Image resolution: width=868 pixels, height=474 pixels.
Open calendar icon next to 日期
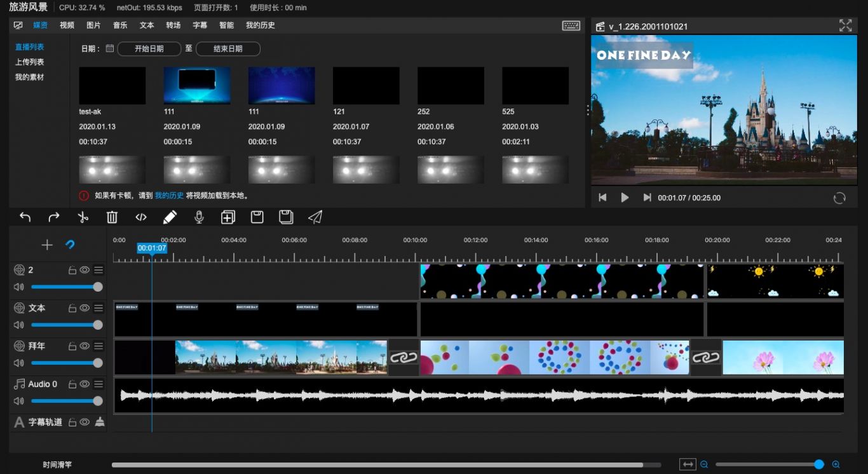[110, 48]
